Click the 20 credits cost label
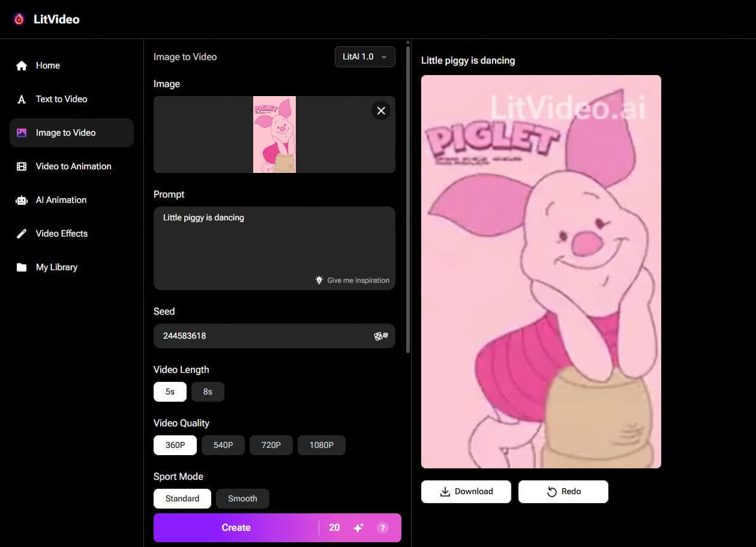 click(334, 528)
